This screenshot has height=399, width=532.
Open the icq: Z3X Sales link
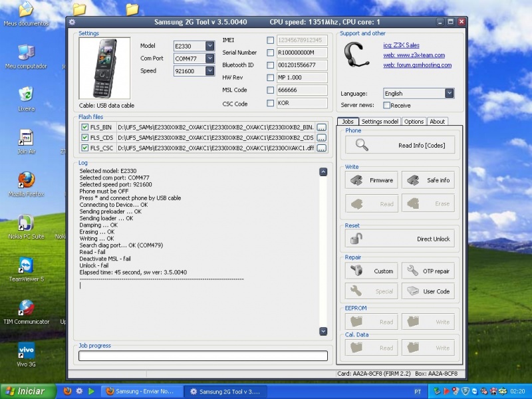tap(402, 45)
